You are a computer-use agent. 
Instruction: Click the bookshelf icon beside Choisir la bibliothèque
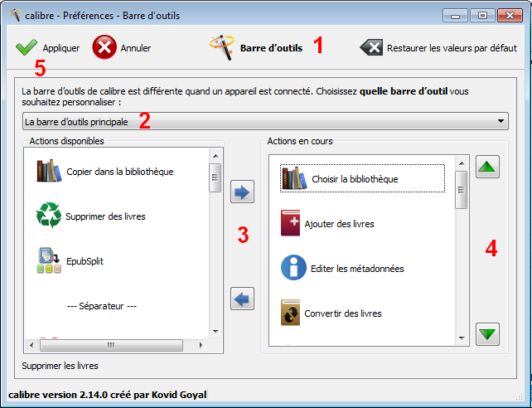click(294, 178)
